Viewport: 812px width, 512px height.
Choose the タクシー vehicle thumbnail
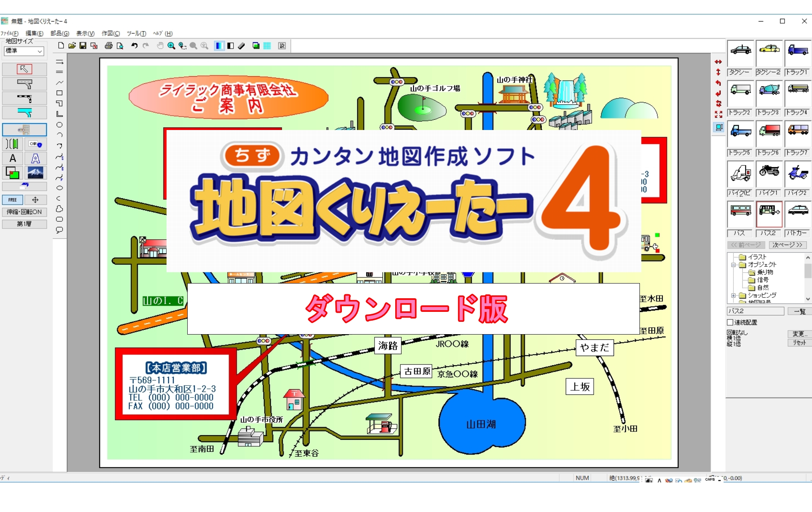(x=741, y=53)
